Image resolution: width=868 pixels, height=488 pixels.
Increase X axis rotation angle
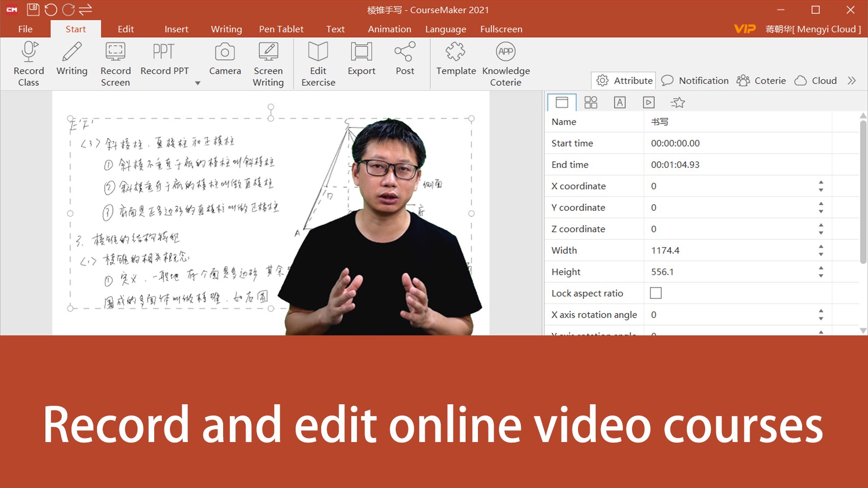tap(821, 311)
